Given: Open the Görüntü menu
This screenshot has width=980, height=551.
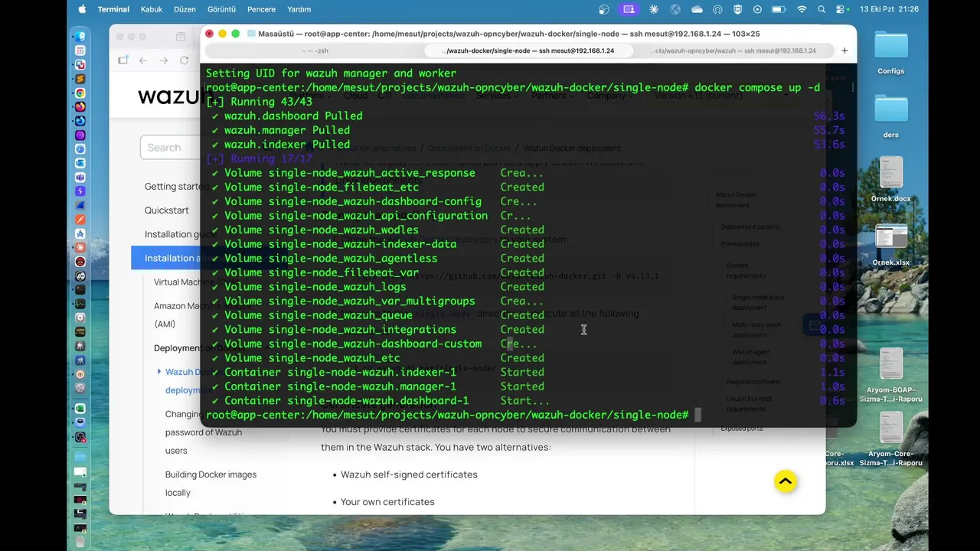Looking at the screenshot, I should click(221, 9).
